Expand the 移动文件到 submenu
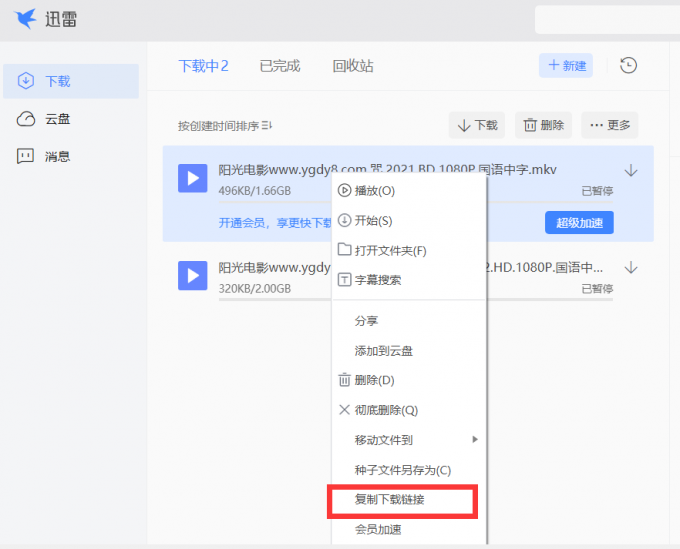Screen dimensions: 680x549 [x=409, y=440]
